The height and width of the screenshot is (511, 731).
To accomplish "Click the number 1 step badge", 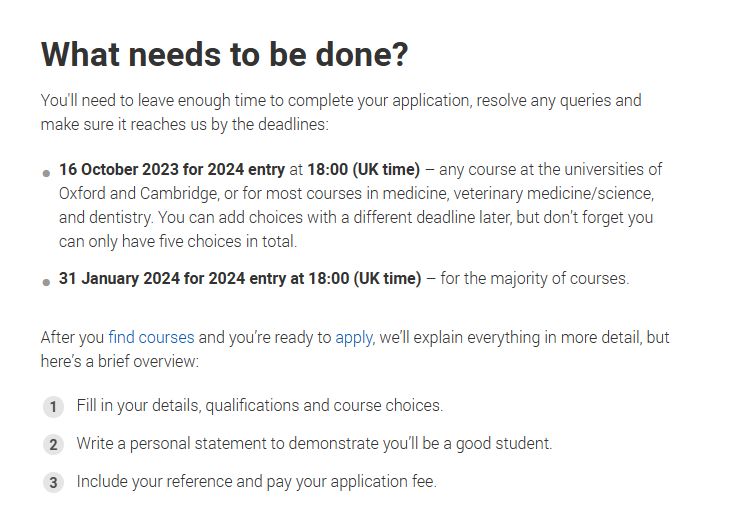I will point(53,407).
